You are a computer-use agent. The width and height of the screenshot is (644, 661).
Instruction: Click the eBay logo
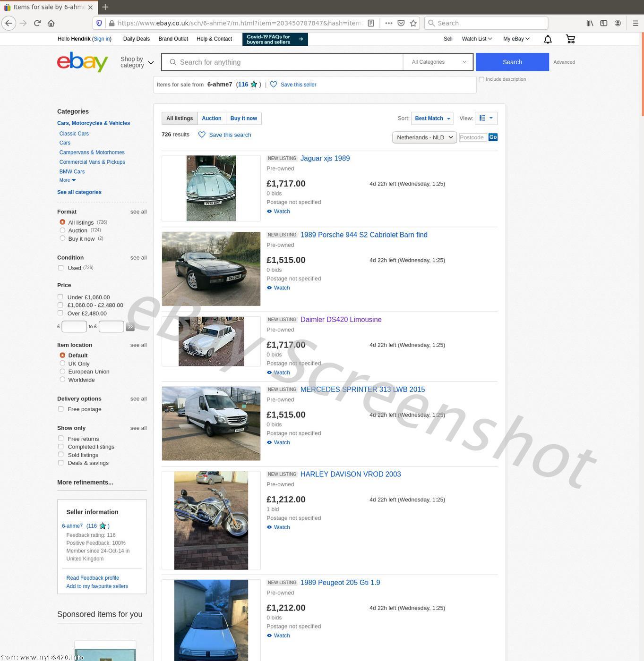click(83, 62)
